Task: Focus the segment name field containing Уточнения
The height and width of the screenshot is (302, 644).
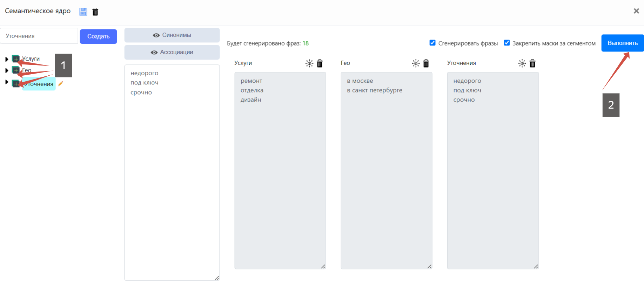Action: (39, 36)
